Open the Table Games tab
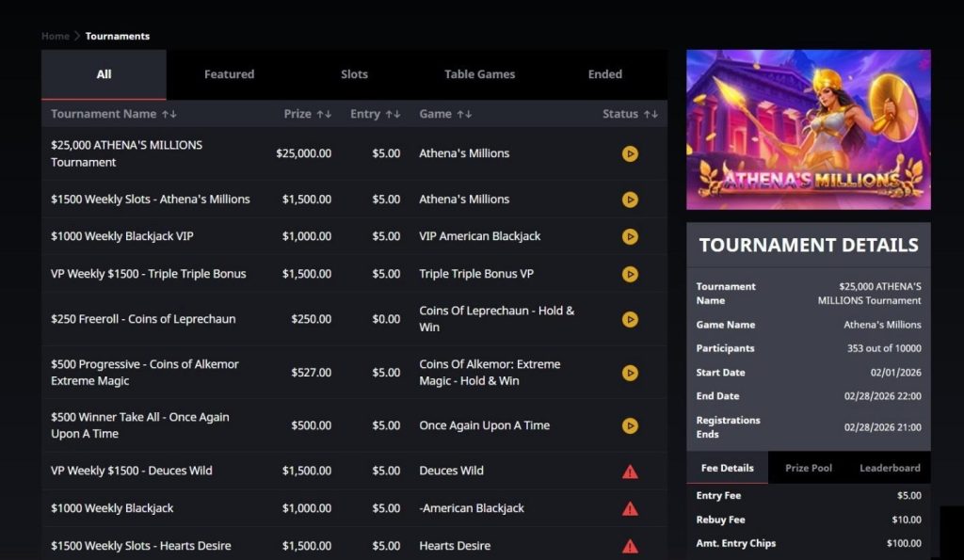The height and width of the screenshot is (560, 964). coord(479,74)
